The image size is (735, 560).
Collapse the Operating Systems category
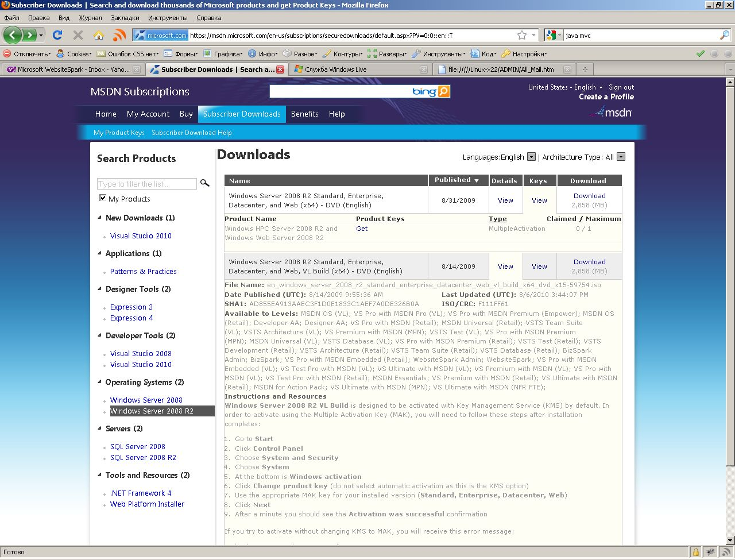100,382
